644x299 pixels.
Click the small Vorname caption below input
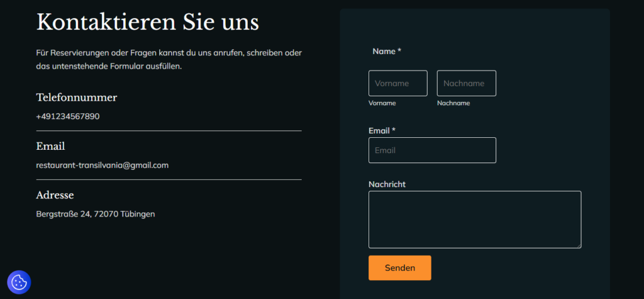pos(382,103)
